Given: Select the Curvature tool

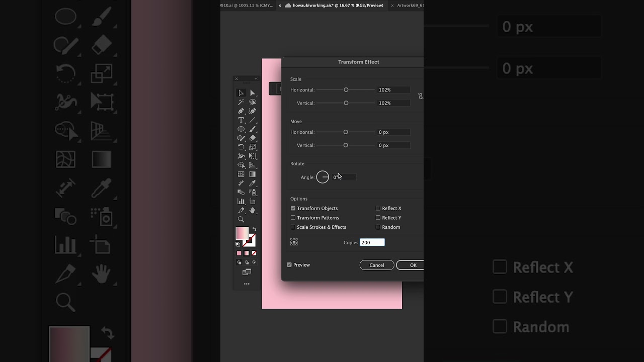Looking at the screenshot, I should (x=253, y=111).
